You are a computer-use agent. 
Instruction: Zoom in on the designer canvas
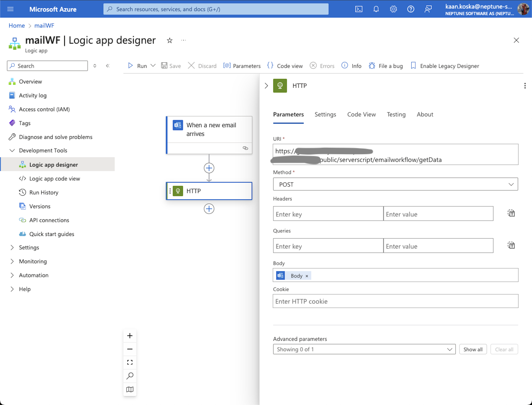tap(130, 336)
